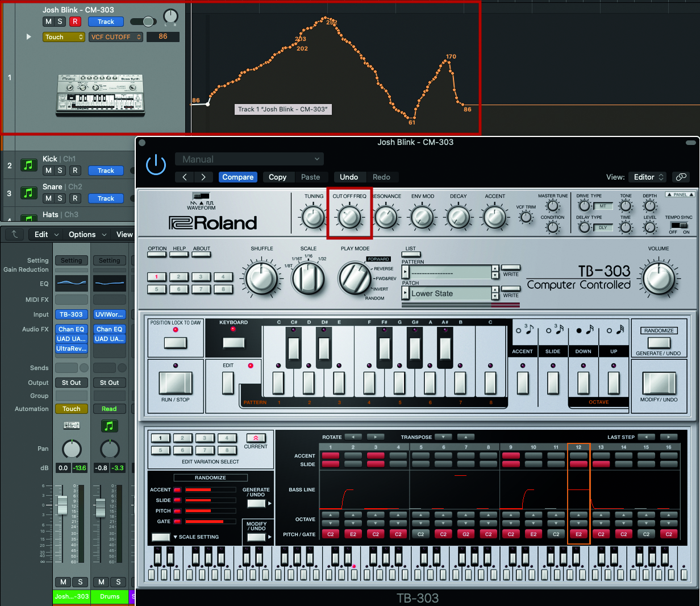
Task: Click the Help menu button
Action: click(179, 254)
